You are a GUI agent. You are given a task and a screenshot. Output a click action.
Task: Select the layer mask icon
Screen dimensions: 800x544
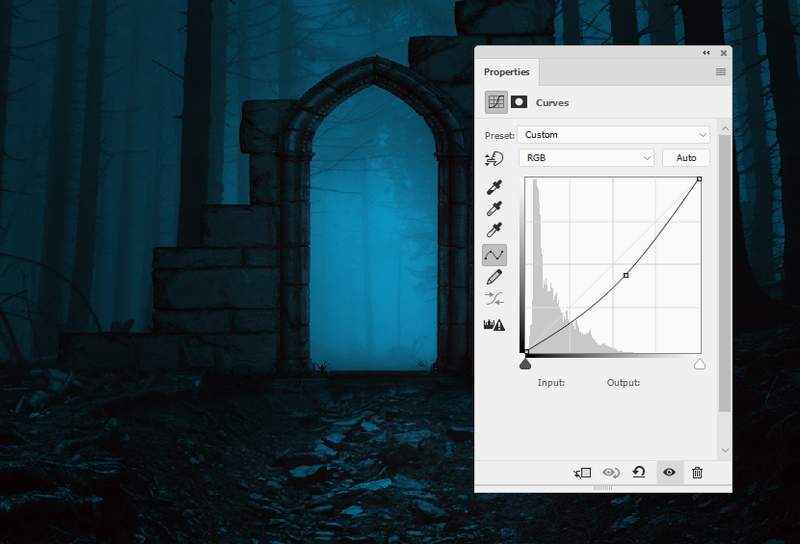click(x=519, y=102)
